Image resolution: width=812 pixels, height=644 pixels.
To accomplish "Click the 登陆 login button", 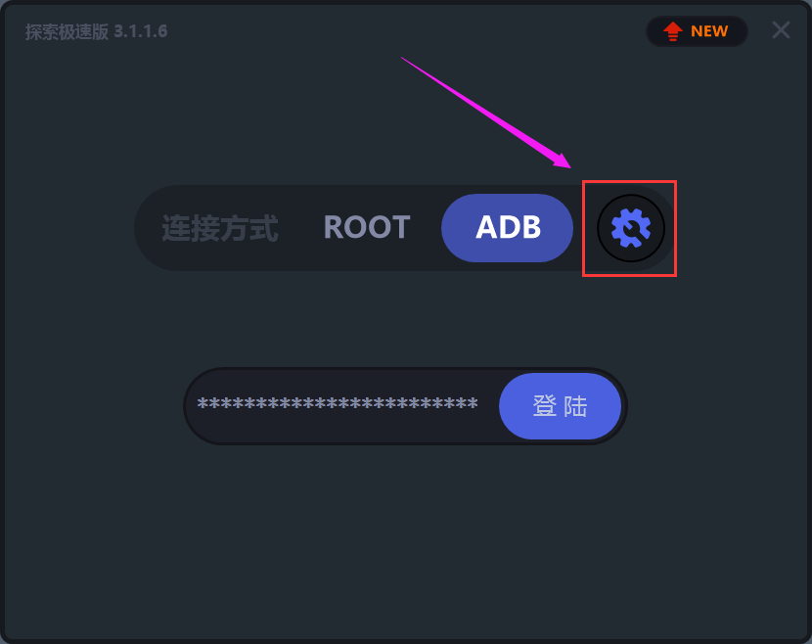I will tap(560, 406).
